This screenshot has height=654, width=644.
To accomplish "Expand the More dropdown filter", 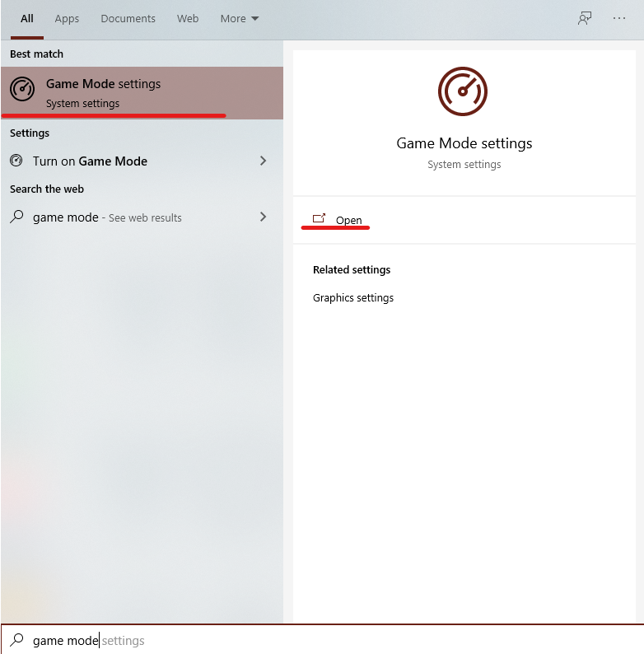I will click(x=240, y=19).
